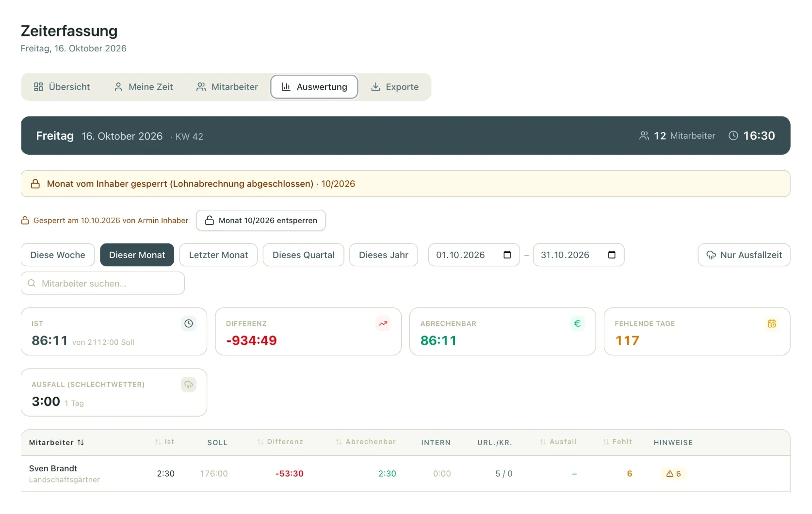This screenshot has height=514, width=812.
Task: Click the 176:00 Soll value
Action: point(214,474)
